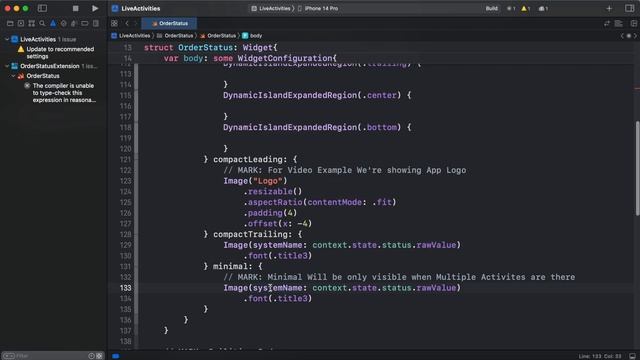Open the Symbol navigator

click(31, 24)
